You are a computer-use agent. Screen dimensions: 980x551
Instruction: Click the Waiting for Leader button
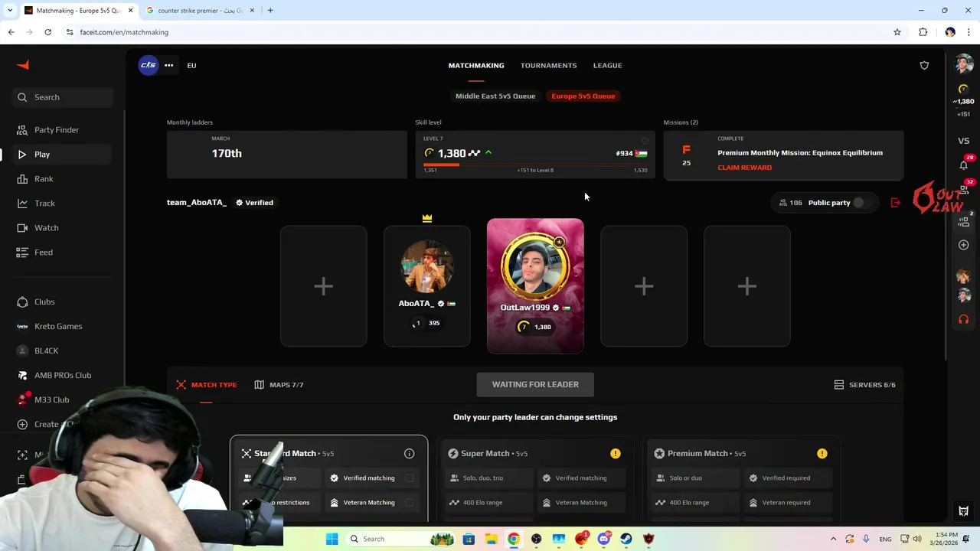click(535, 384)
